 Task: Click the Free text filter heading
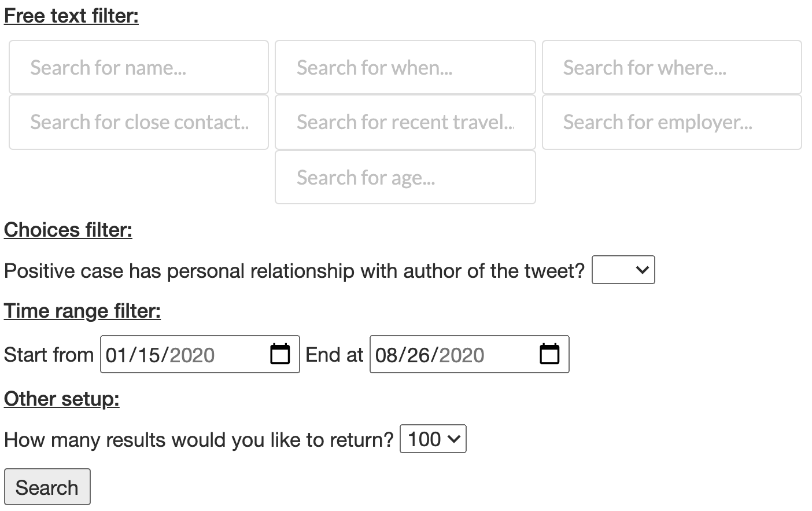(x=71, y=16)
